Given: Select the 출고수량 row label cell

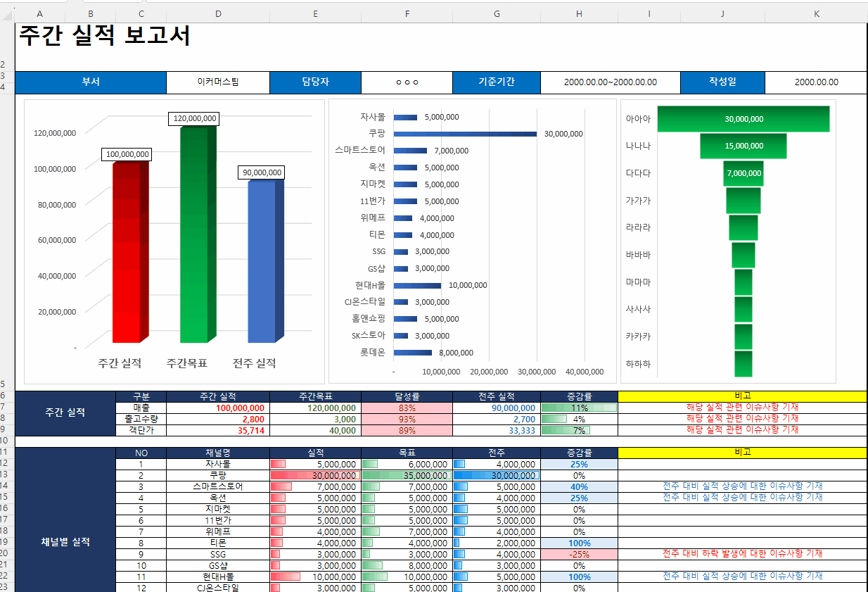Looking at the screenshot, I should [141, 419].
